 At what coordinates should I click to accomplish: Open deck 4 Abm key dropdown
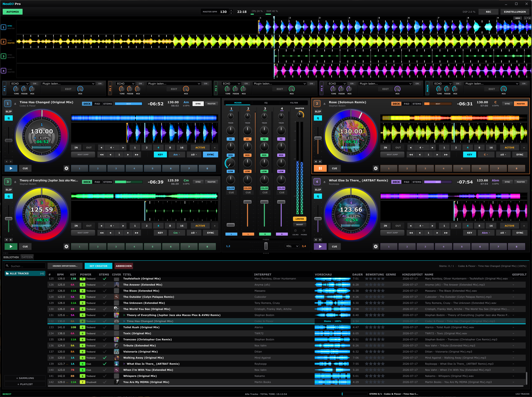coord(486,233)
